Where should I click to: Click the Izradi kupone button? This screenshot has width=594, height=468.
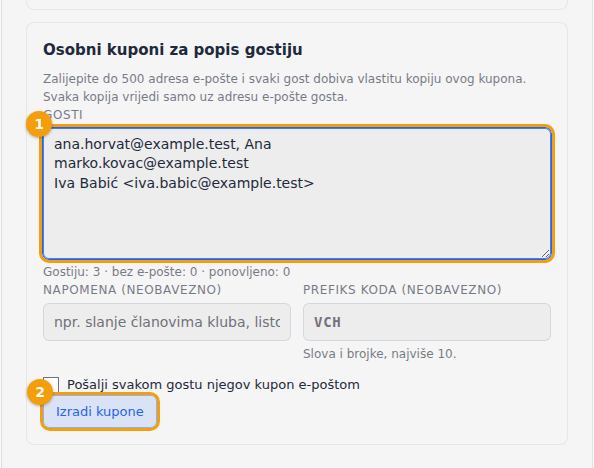point(100,412)
